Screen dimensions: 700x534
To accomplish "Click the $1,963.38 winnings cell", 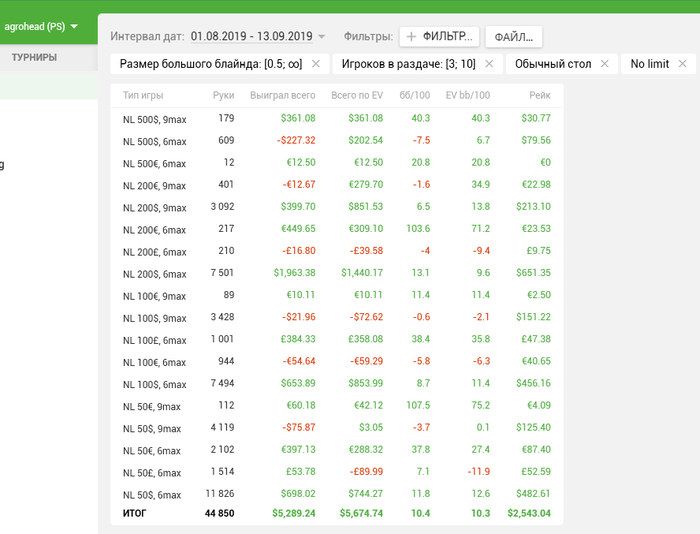I will 294,273.
